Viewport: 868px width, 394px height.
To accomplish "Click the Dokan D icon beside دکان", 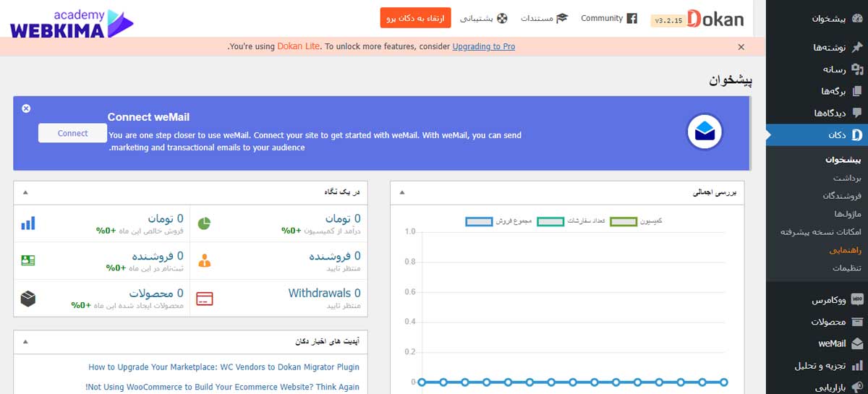I will [x=857, y=134].
